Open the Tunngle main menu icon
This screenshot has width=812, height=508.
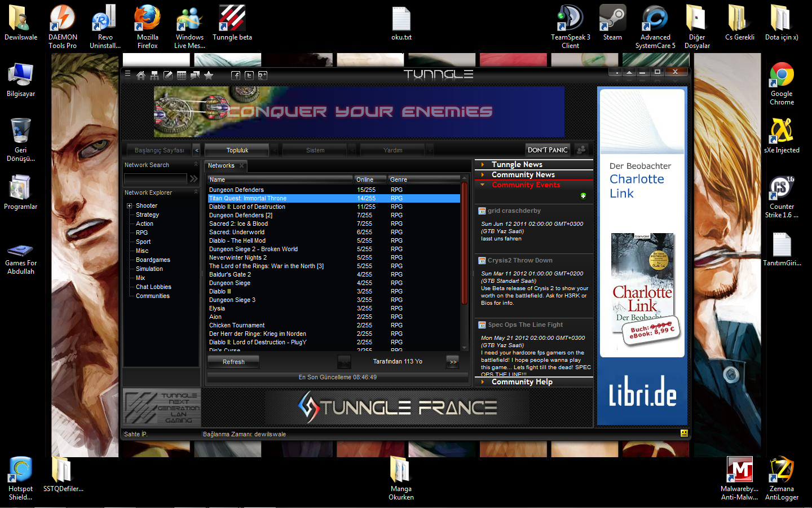tap(127, 74)
